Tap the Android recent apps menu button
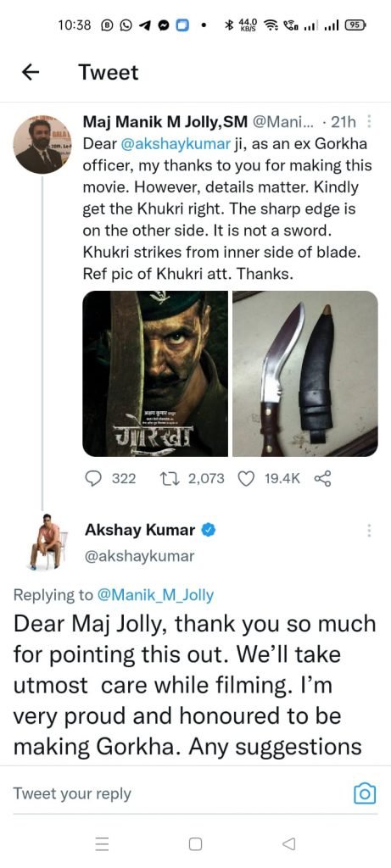 (x=102, y=843)
